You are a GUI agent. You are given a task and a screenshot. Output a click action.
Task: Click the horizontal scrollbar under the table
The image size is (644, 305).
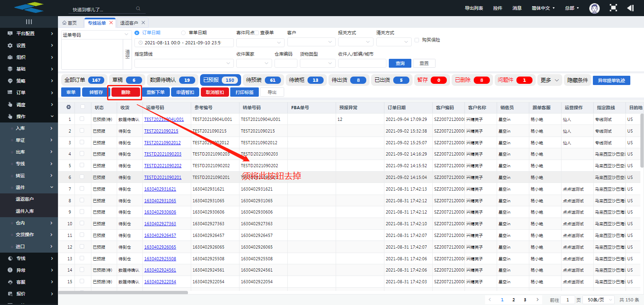[123, 293]
